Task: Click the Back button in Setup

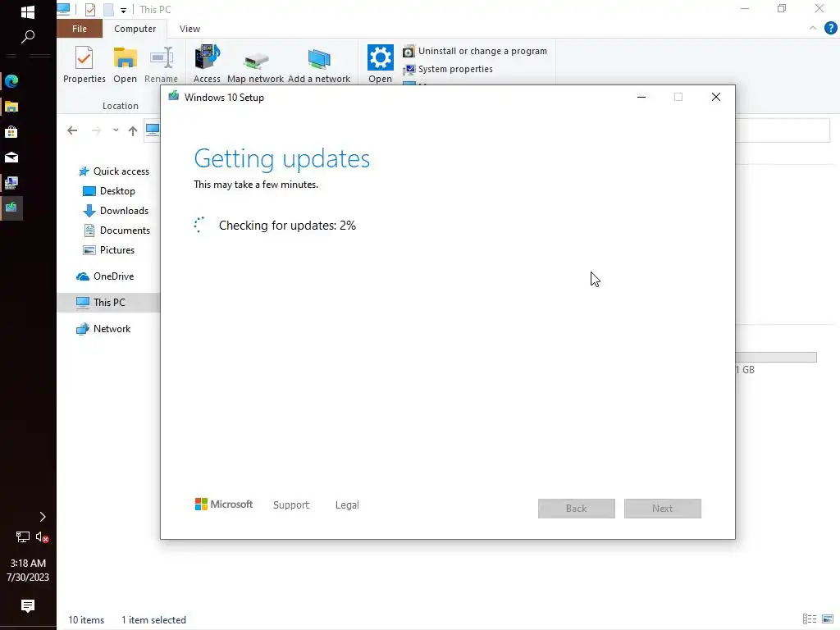Action: coord(577,509)
